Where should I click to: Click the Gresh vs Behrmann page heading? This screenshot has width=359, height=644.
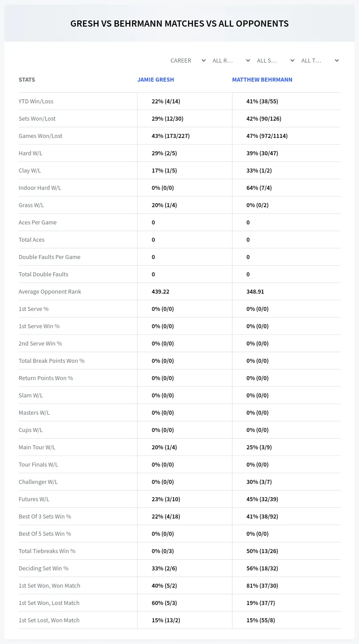[x=179, y=24]
